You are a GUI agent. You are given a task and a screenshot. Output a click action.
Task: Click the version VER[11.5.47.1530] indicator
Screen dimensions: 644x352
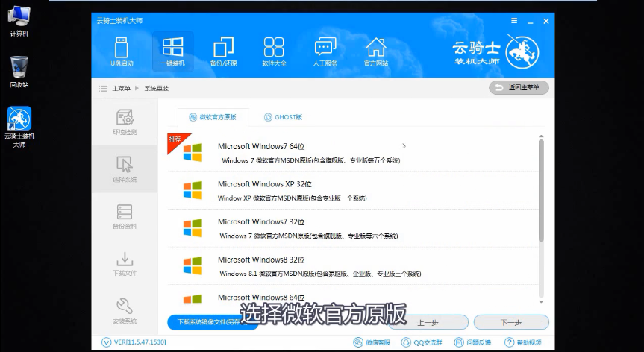pos(134,342)
